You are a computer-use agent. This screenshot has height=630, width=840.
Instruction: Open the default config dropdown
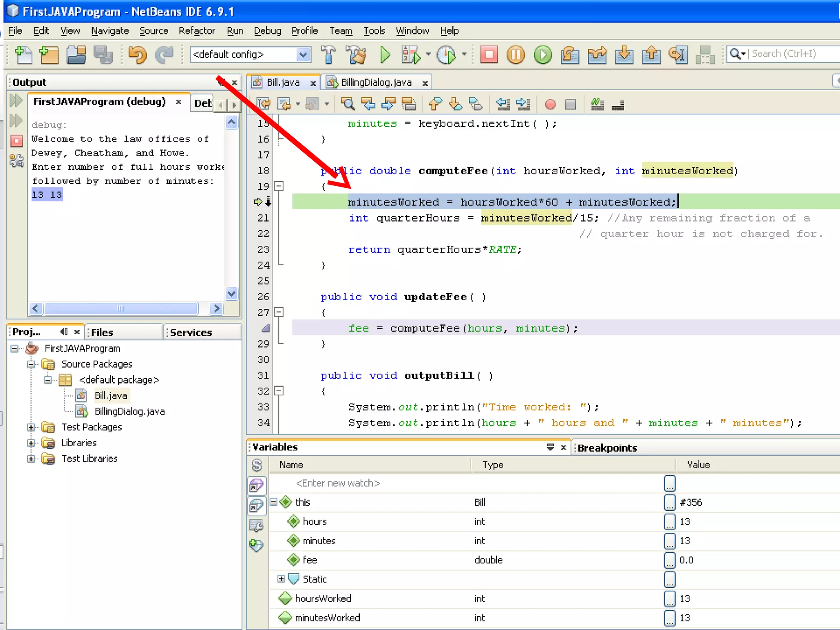click(303, 55)
